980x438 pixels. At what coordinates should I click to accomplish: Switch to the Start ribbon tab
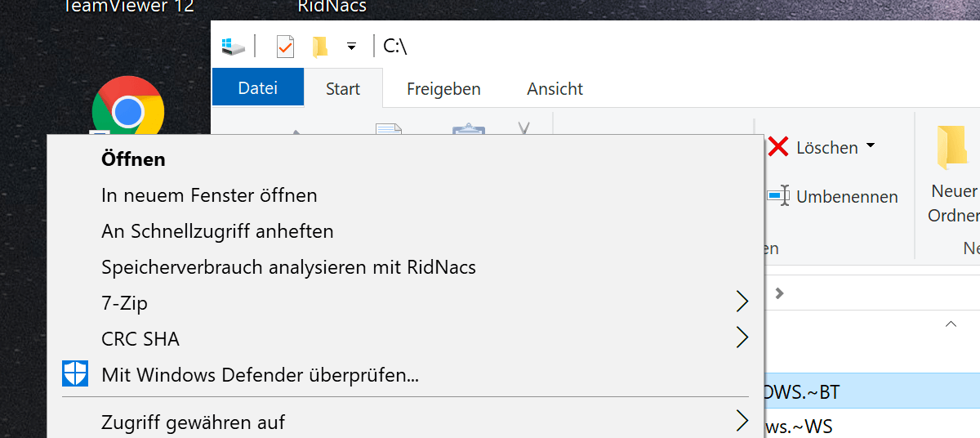[x=343, y=88]
